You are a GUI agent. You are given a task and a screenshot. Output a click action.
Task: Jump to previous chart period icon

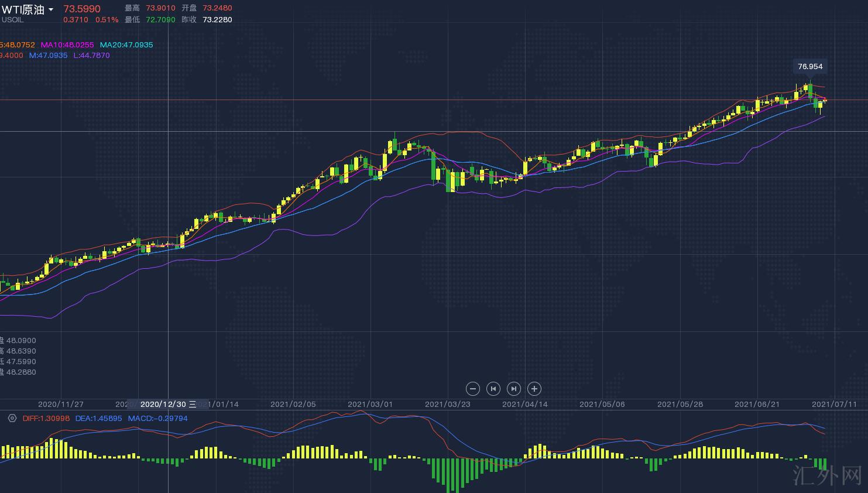tap(493, 389)
